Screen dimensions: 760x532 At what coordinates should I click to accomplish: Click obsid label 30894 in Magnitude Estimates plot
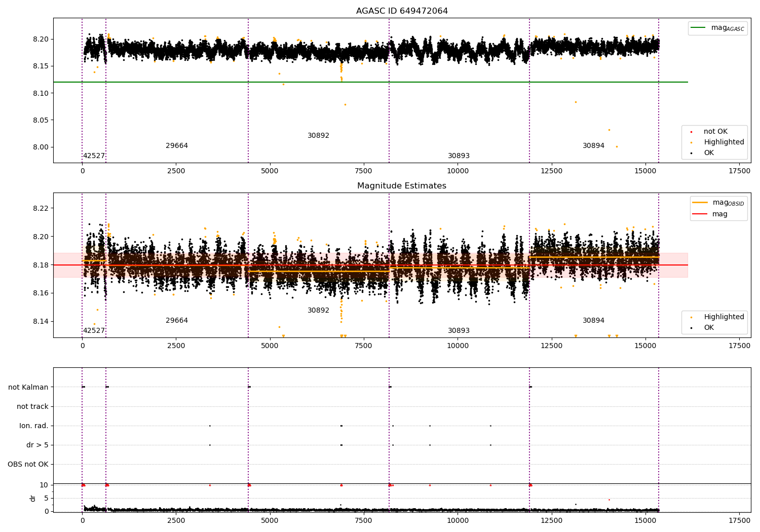click(x=594, y=321)
